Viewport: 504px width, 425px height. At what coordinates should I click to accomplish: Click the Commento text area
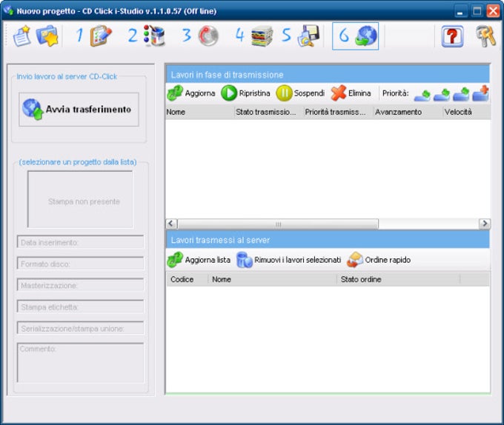pyautogui.click(x=80, y=363)
